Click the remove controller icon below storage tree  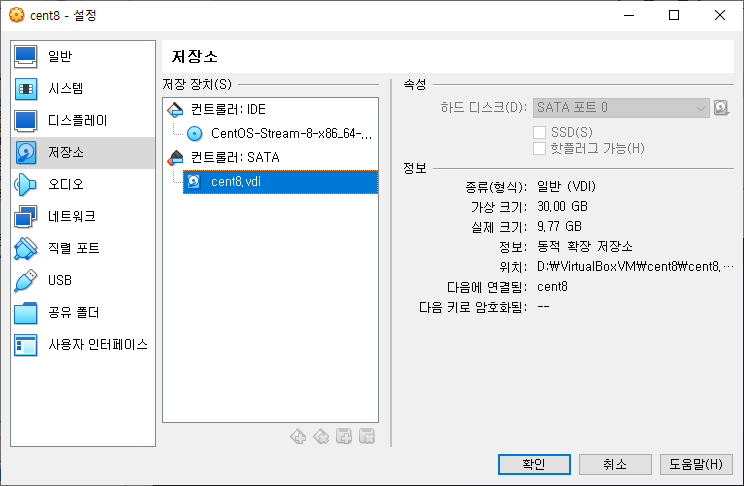[321, 436]
